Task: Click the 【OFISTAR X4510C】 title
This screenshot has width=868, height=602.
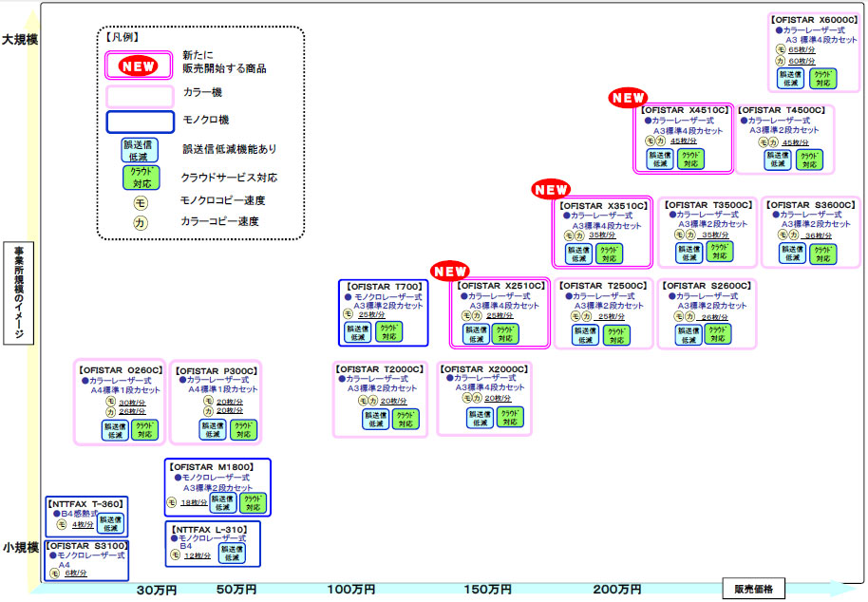Action: [x=685, y=110]
